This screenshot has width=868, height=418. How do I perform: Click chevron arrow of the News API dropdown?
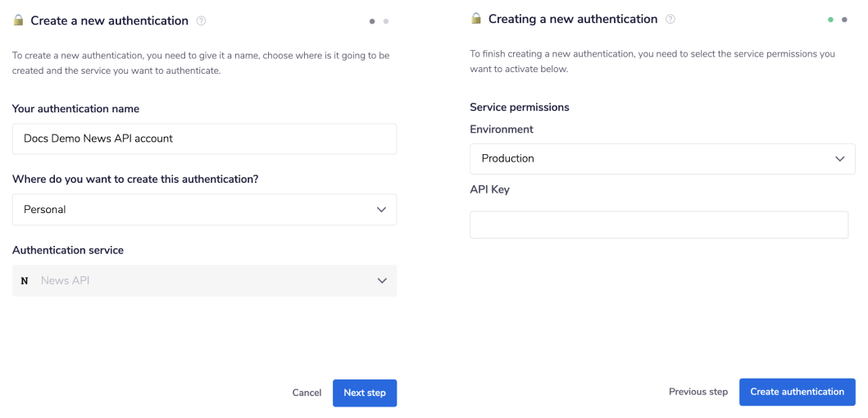click(381, 280)
